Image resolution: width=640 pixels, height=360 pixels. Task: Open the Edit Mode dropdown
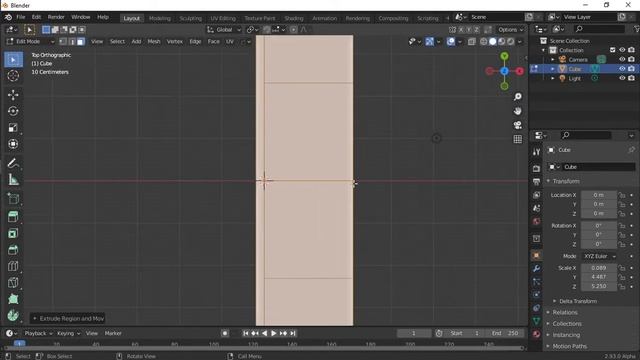31,42
